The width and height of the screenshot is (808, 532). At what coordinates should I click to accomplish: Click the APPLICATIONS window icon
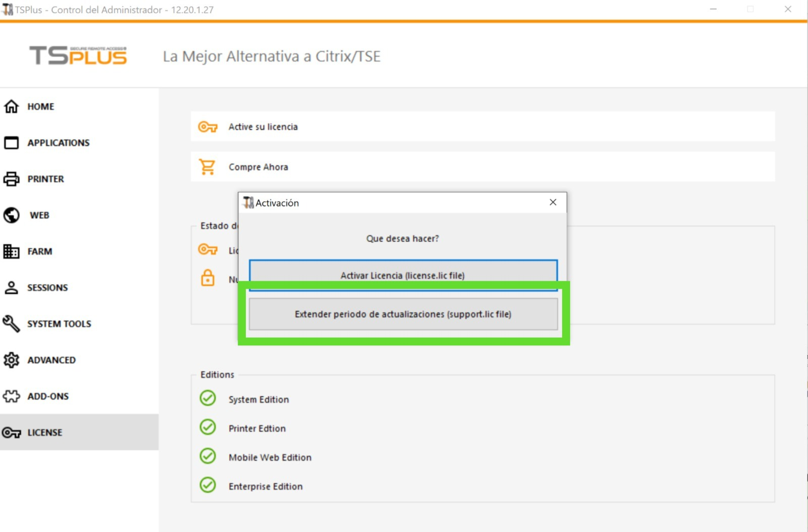tap(11, 143)
